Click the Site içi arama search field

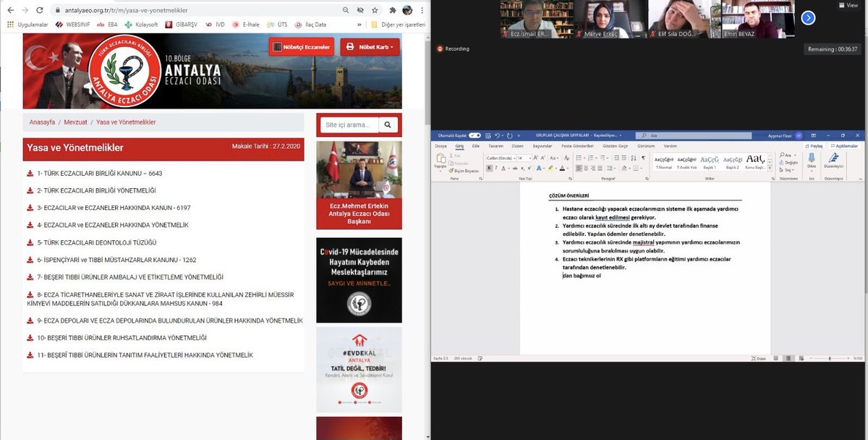click(x=349, y=125)
